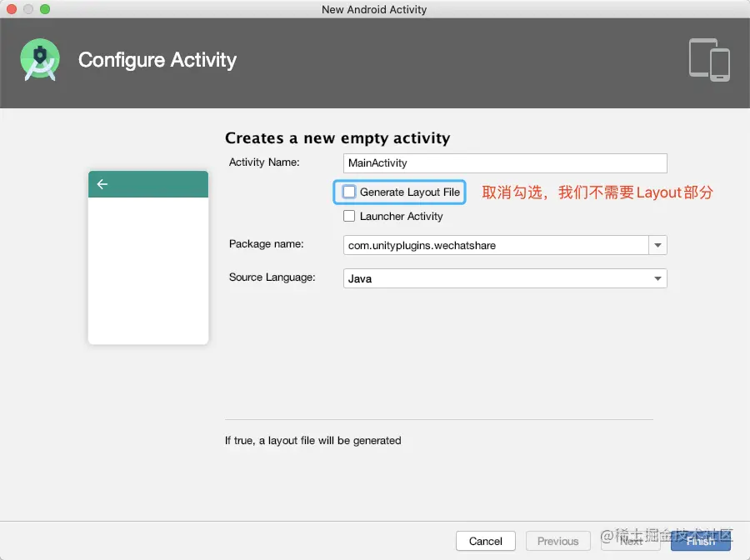Screen dimensions: 750x560
Task: Click the phone and tablet form factor icon
Action: click(x=709, y=60)
